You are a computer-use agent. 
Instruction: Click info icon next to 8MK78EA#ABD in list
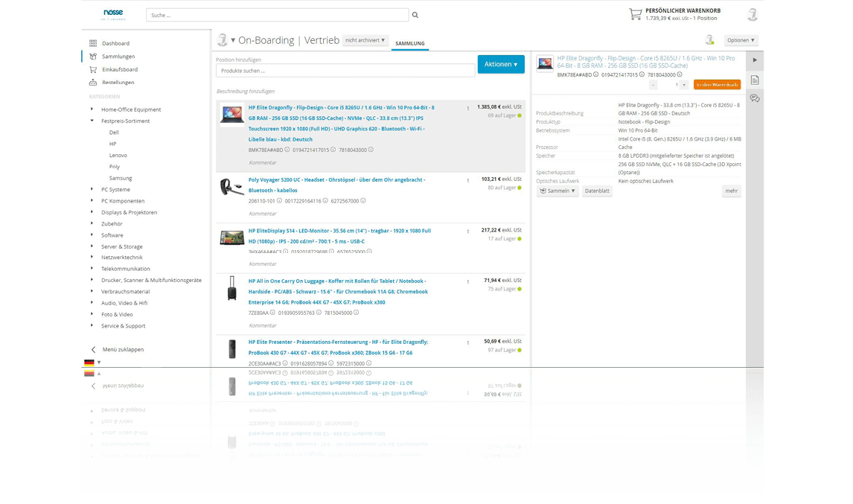pyautogui.click(x=287, y=150)
